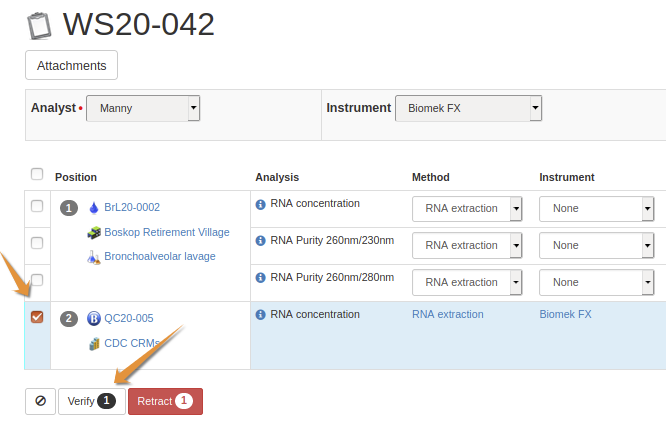Sort by the Position column header
Screen dimensions: 666x423
point(76,177)
